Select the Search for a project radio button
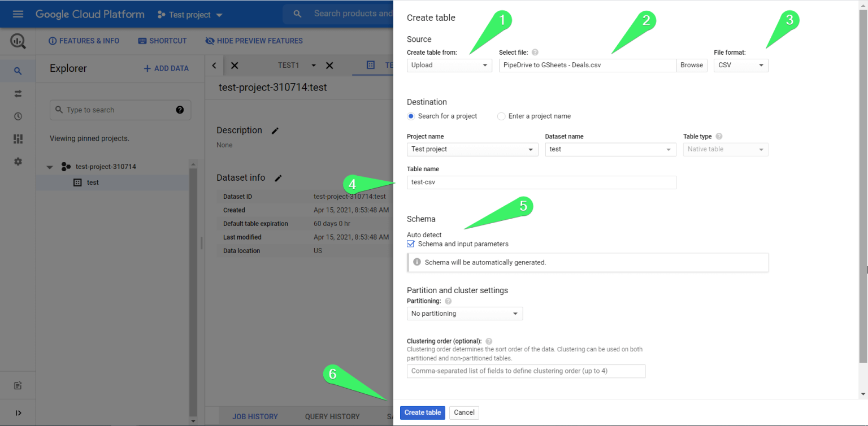The height and width of the screenshot is (426, 868). click(410, 116)
